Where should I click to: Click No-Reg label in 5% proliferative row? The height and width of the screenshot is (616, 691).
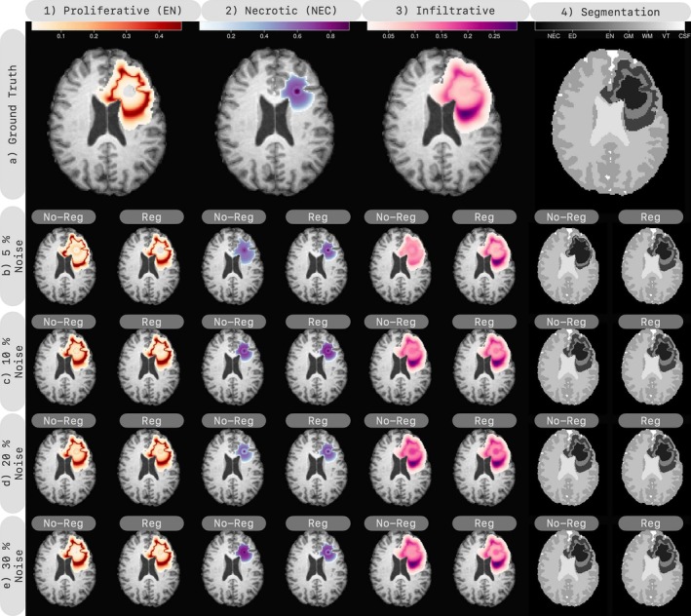(63, 216)
